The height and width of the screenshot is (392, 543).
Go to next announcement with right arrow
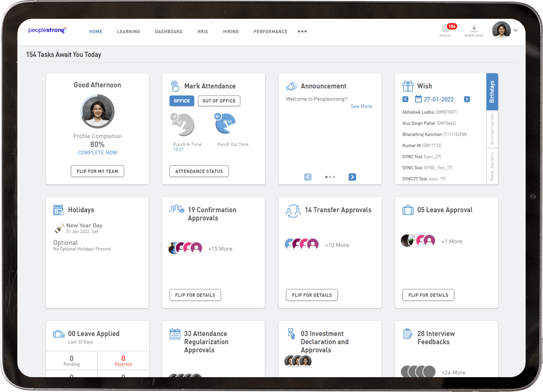point(352,177)
